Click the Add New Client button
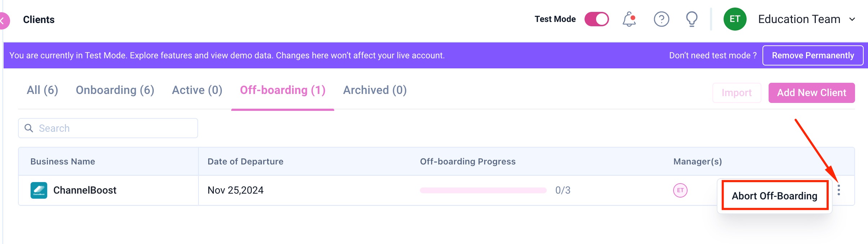 click(811, 93)
